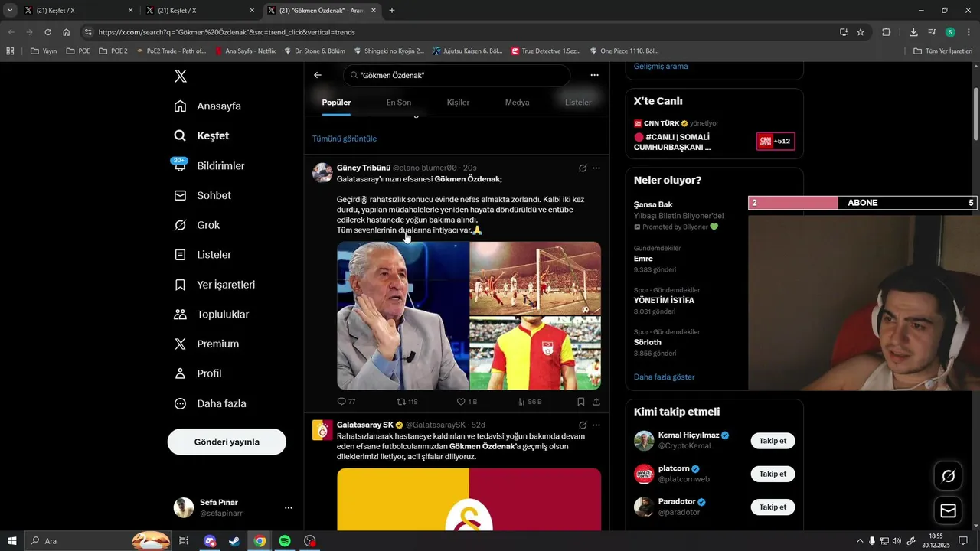980x551 pixels.
Task: Click Gelişmiş arama link
Action: (661, 67)
